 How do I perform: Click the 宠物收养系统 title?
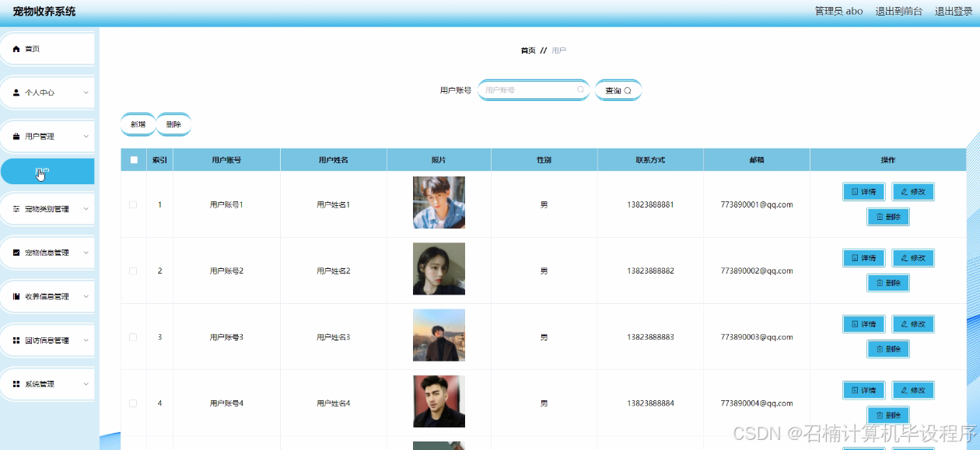44,12
